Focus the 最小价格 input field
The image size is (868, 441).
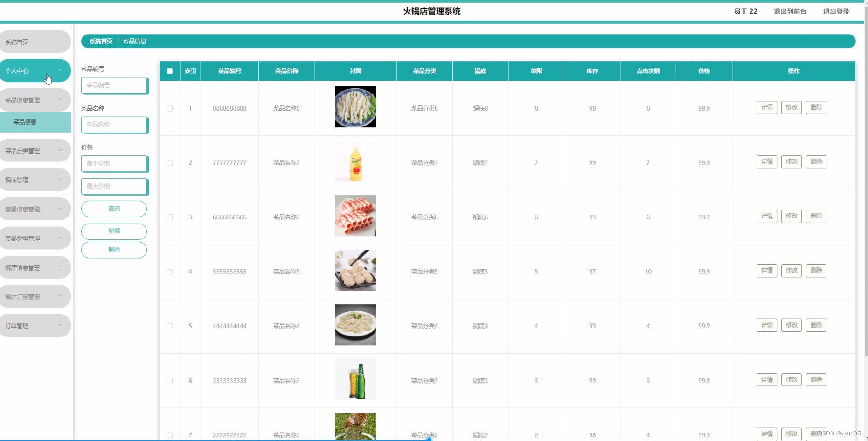point(115,163)
